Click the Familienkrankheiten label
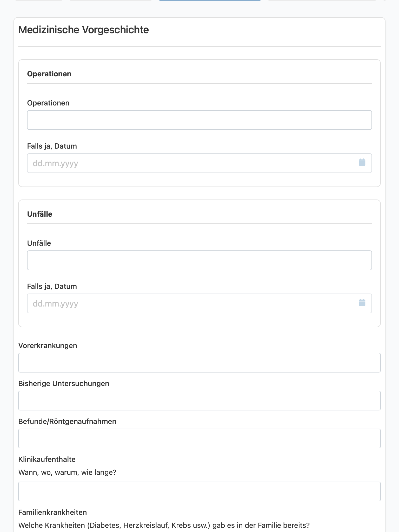The image size is (399, 532). coord(53,512)
